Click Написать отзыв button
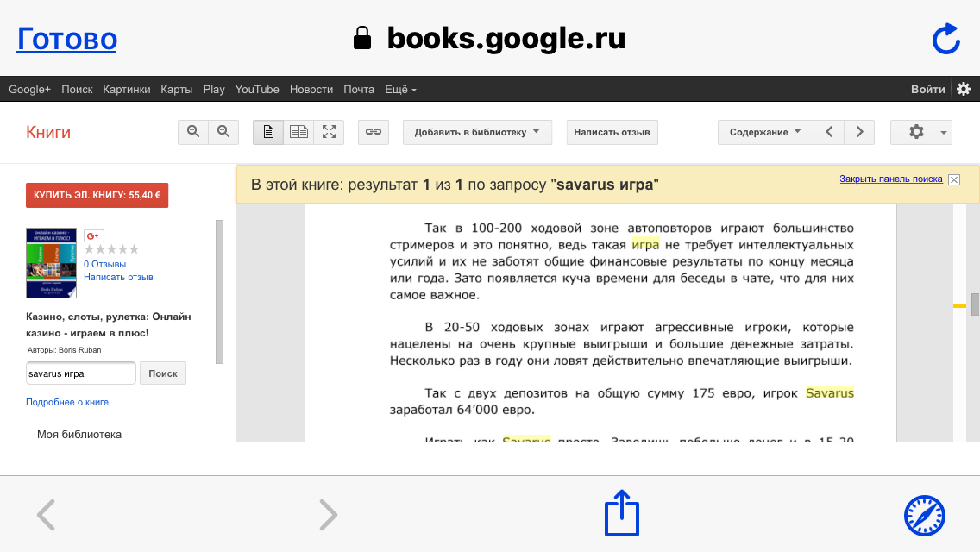The image size is (980, 552). [612, 132]
